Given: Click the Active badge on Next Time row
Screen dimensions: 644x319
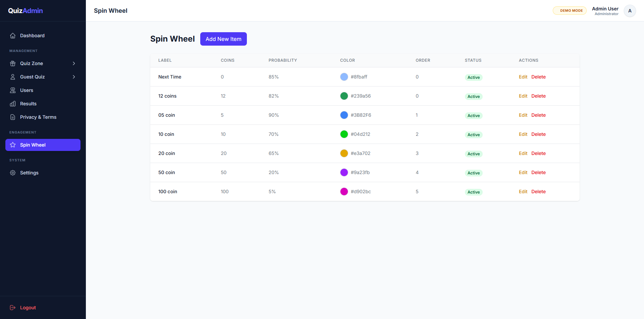Looking at the screenshot, I should click(474, 77).
